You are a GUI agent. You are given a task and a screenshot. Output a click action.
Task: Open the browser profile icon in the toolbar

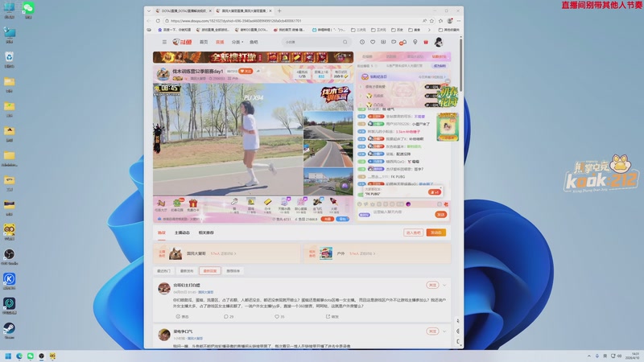[450, 21]
